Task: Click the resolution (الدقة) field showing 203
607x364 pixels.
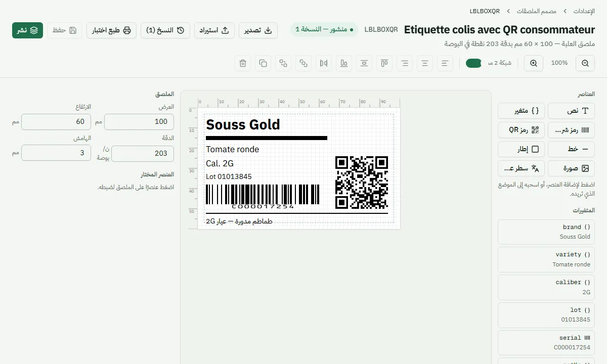Action: point(143,153)
